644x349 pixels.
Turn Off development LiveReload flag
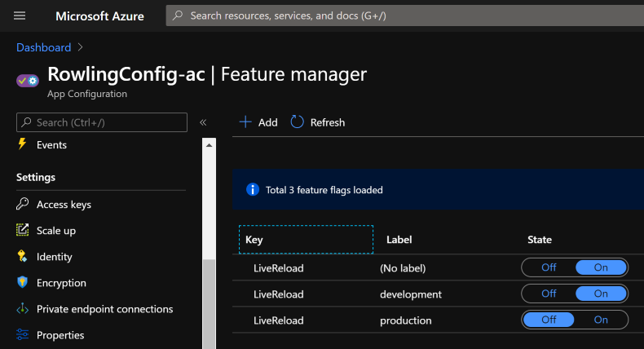click(x=549, y=294)
